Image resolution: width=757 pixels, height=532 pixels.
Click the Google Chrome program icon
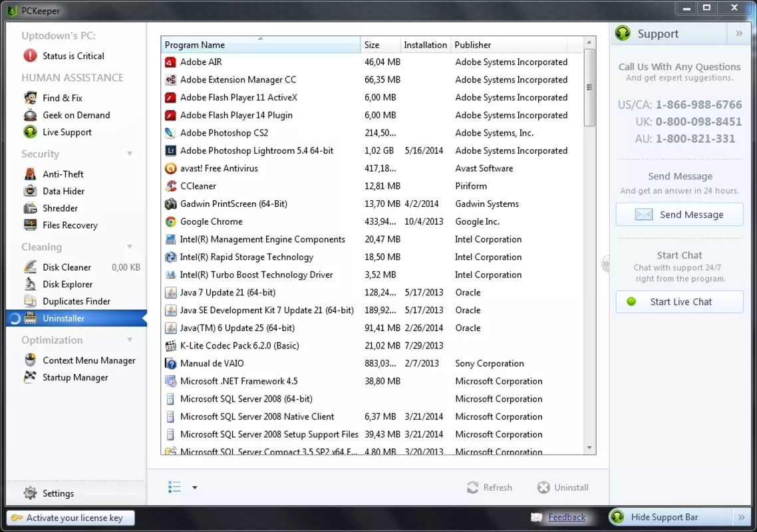(170, 221)
